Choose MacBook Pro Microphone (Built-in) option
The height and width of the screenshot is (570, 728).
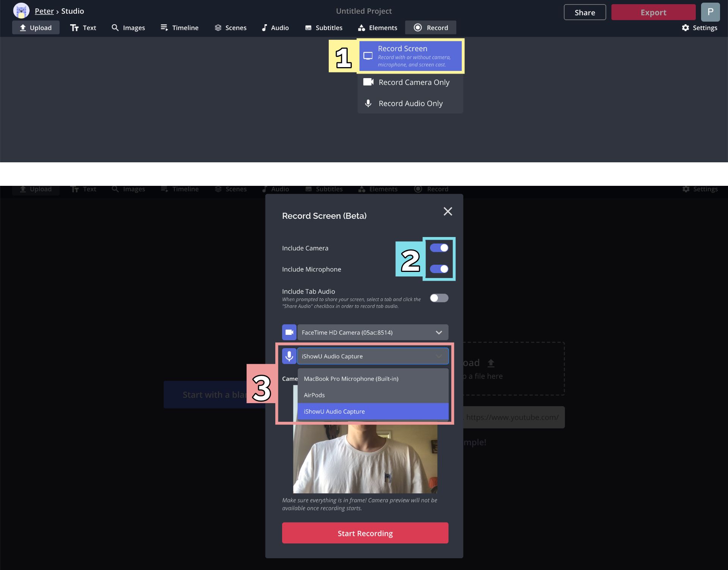351,379
